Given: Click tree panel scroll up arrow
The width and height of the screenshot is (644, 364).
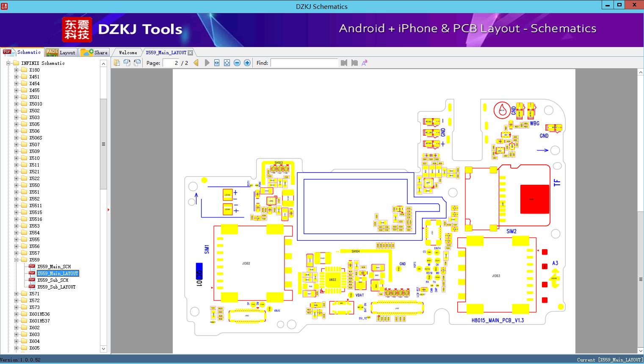Looking at the screenshot, I should click(103, 63).
